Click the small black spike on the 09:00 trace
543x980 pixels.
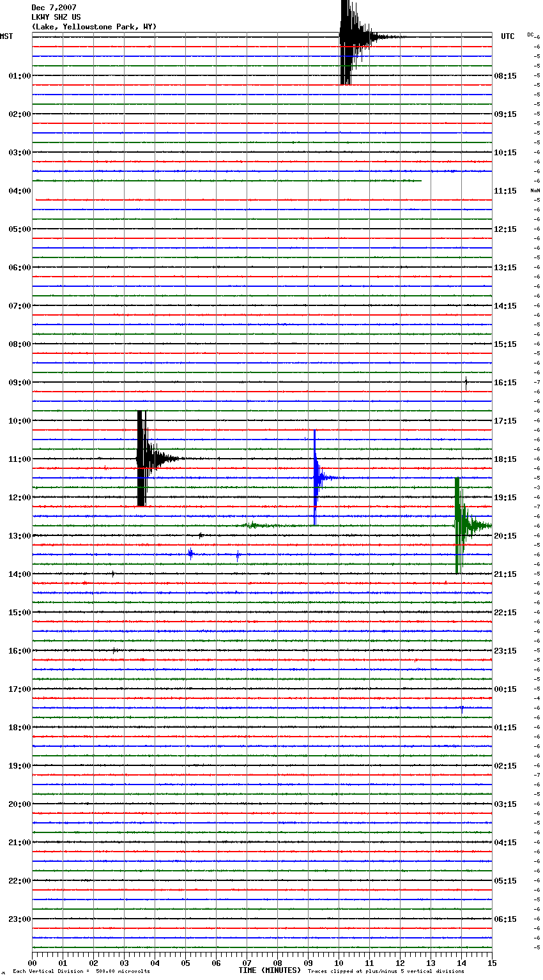pyautogui.click(x=466, y=383)
